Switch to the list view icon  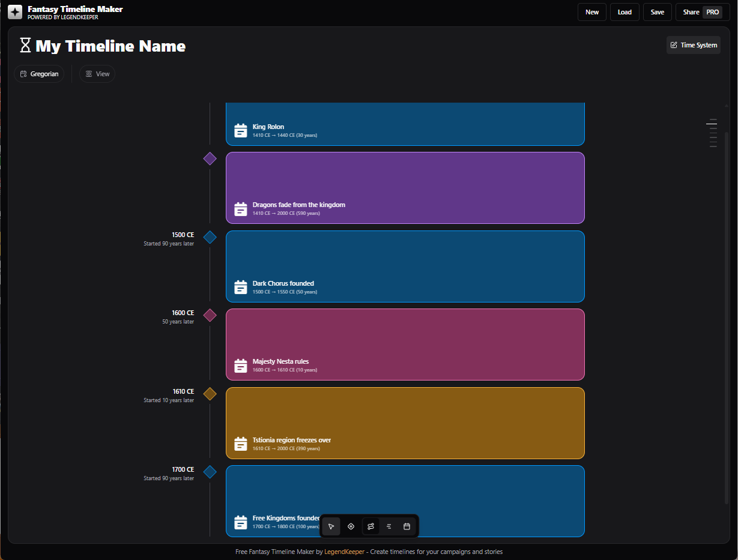pyautogui.click(x=389, y=526)
